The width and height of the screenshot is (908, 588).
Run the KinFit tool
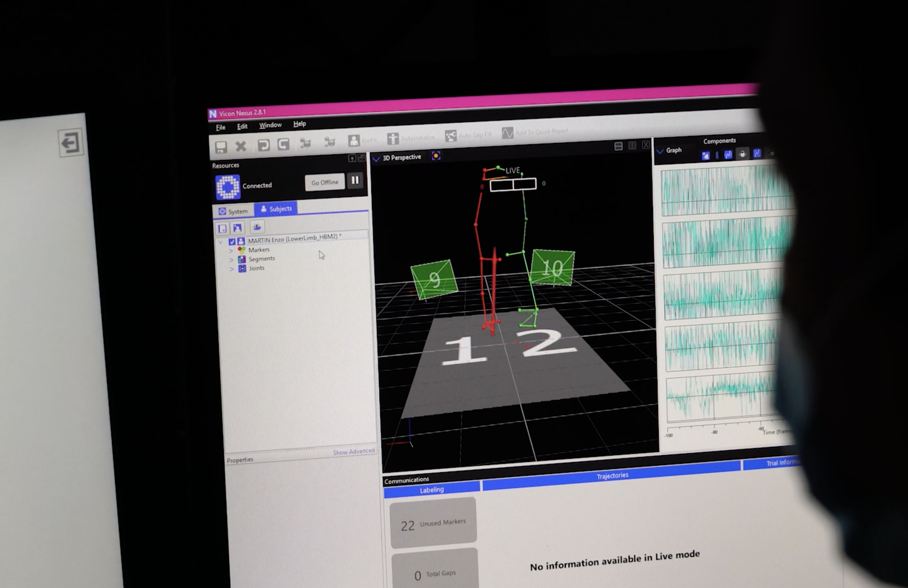pyautogui.click(x=362, y=140)
